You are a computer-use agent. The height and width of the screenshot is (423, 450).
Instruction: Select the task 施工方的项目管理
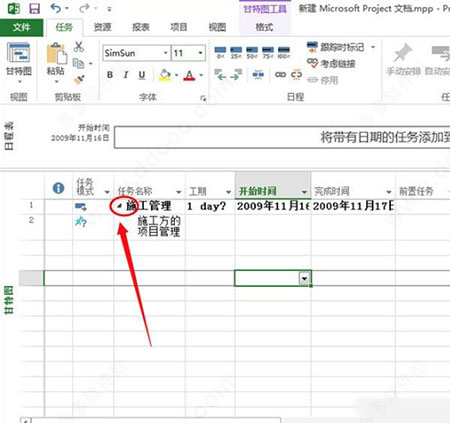(159, 226)
